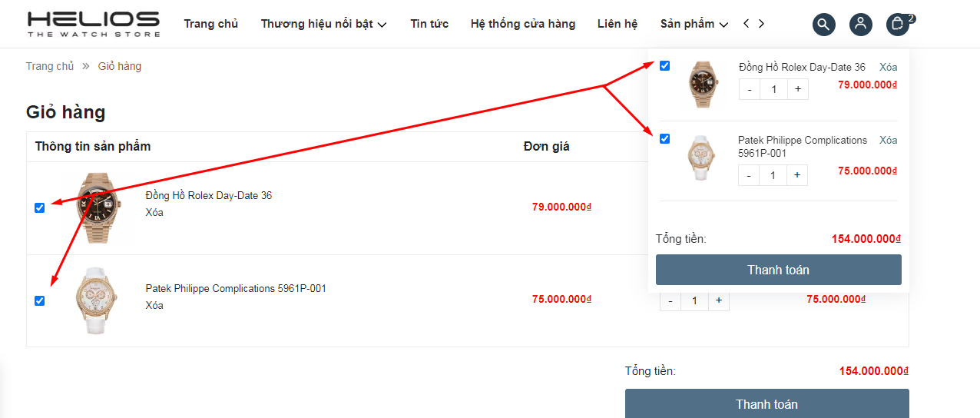
Task: Uncheck Patek Philippe checkbox in cart table
Action: point(40,300)
